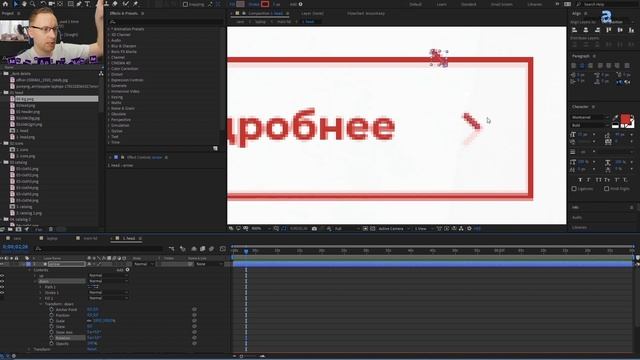Click the Home icon in the toolbar
This screenshot has height=360, width=640.
(x=5, y=4)
